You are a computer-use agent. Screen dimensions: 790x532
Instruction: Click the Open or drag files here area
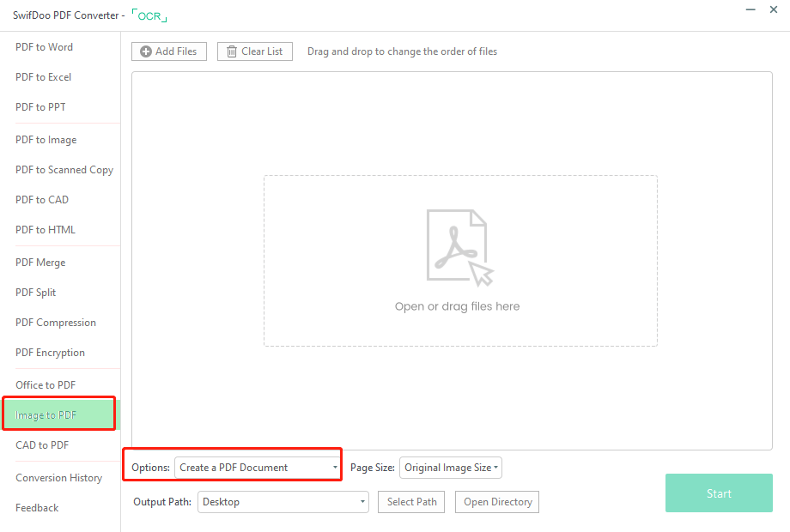(460, 261)
